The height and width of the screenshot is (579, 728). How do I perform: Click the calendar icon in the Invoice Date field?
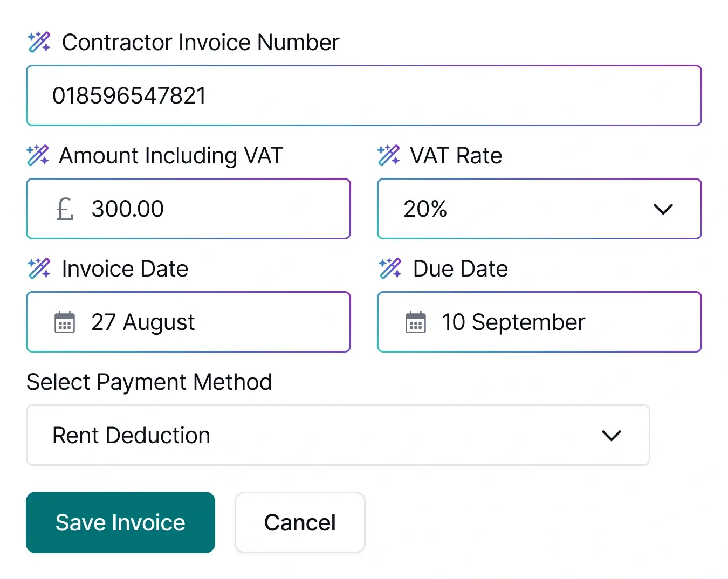pos(64,321)
